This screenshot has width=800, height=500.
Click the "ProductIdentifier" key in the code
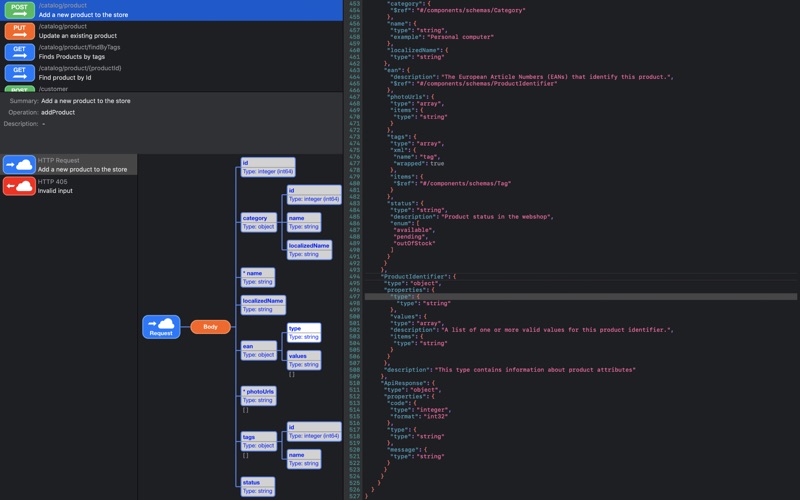coord(414,277)
